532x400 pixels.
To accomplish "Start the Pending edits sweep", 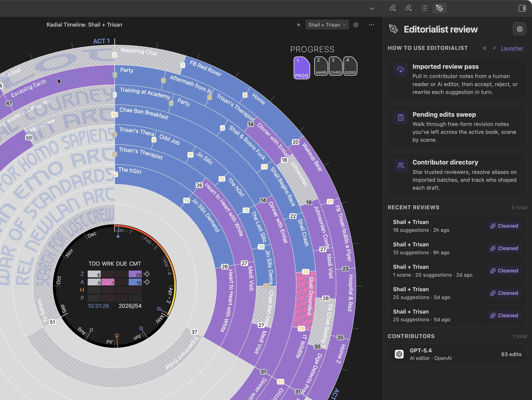I will (x=457, y=127).
